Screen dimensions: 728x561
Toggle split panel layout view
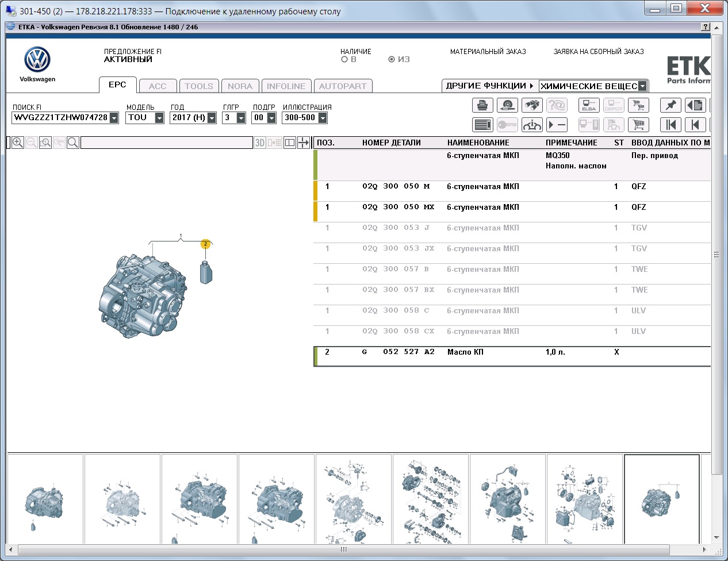(290, 143)
